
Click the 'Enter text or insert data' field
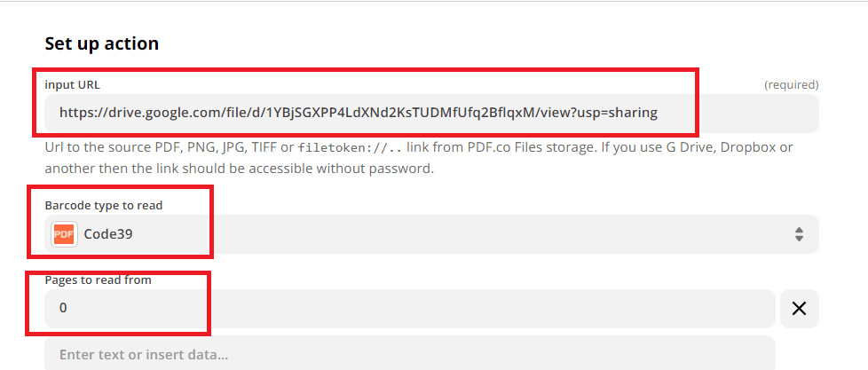[x=408, y=354]
